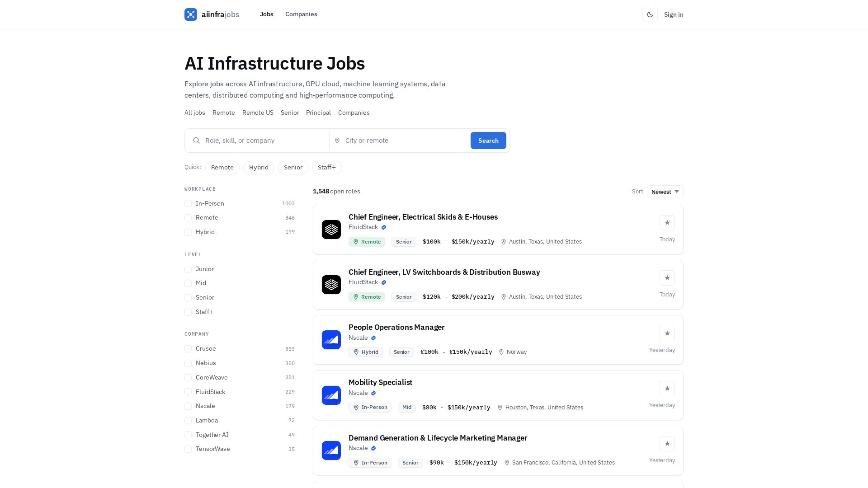Tick the Staff+ level checkbox
Screen dimensions: 868x488
click(x=188, y=312)
